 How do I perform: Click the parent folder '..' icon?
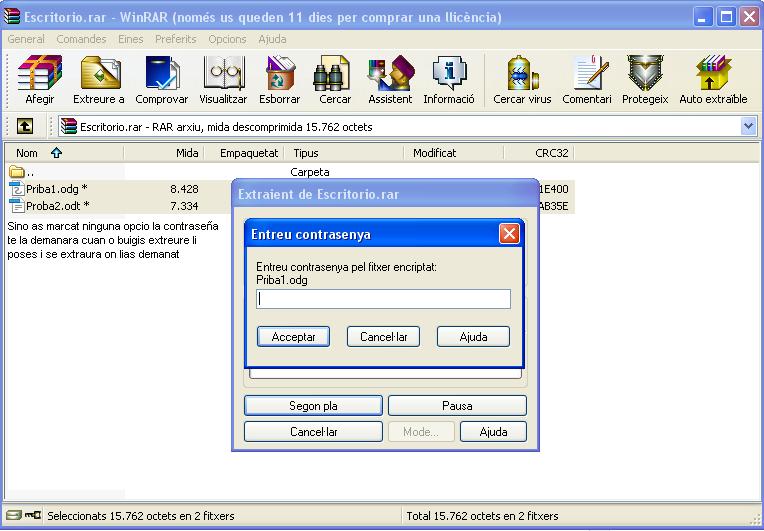(17, 171)
